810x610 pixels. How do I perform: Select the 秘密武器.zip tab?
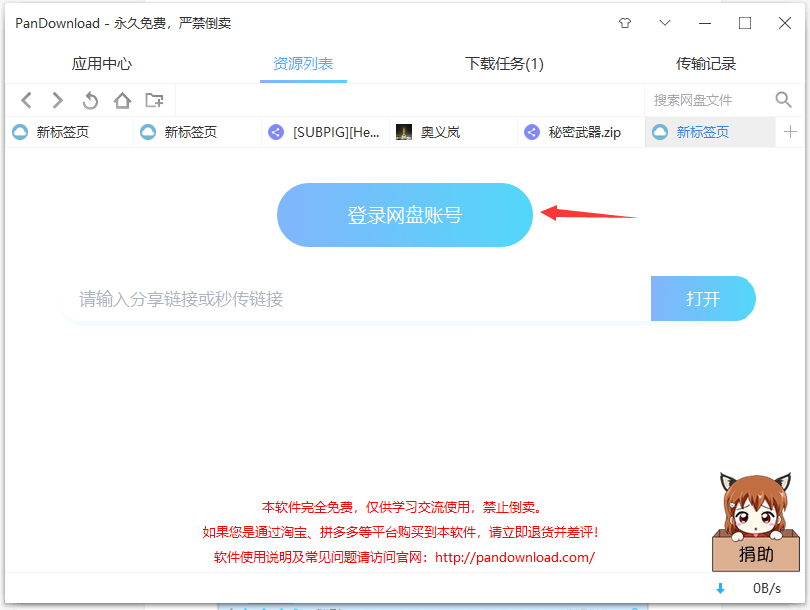582,132
